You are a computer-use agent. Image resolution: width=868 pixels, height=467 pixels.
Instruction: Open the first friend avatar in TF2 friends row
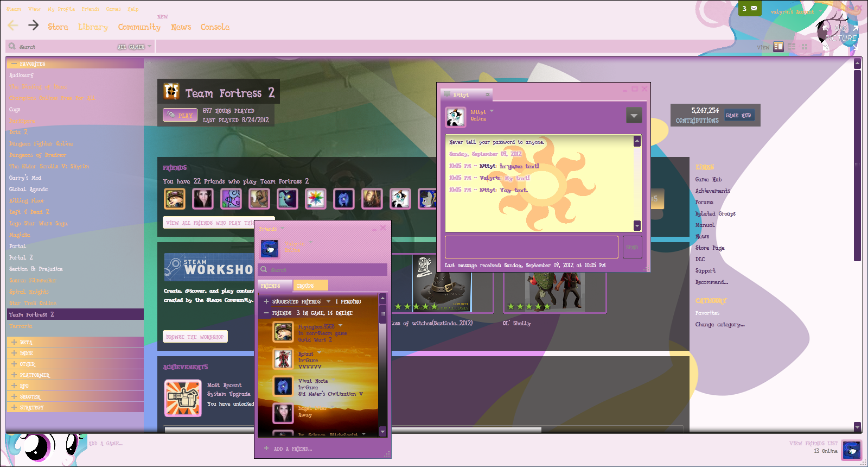[175, 199]
